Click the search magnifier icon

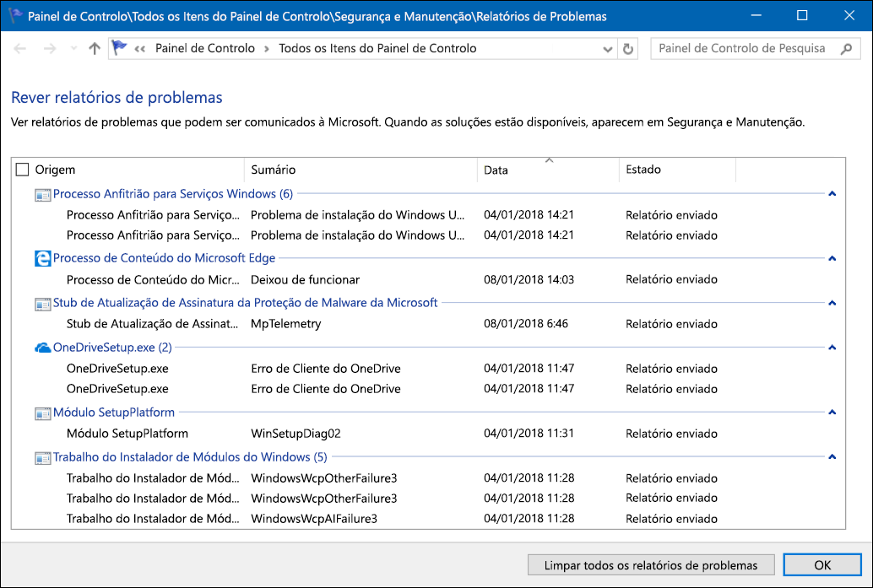tap(847, 49)
